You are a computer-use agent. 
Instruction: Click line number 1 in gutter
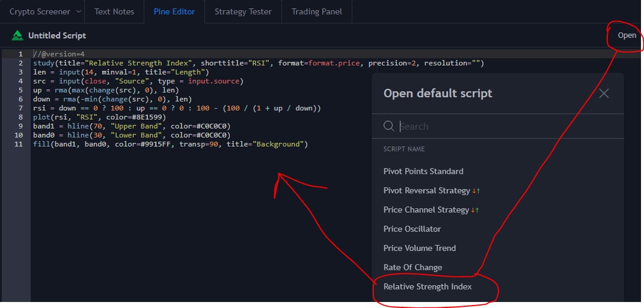[x=20, y=54]
